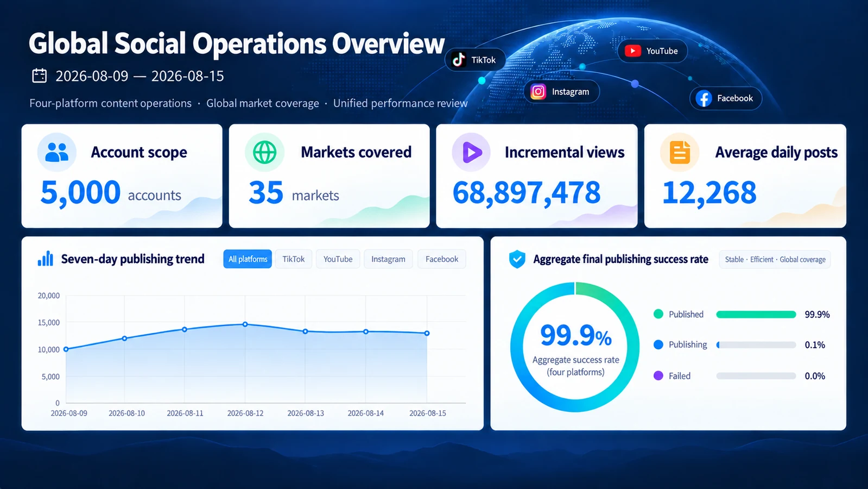Select the All platforms tab
The image size is (868, 489).
248,259
